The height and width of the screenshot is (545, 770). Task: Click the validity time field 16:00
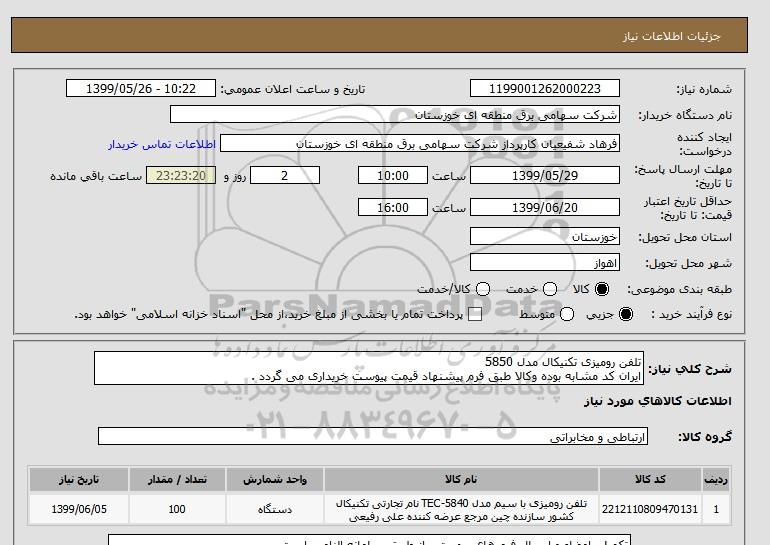pyautogui.click(x=393, y=207)
